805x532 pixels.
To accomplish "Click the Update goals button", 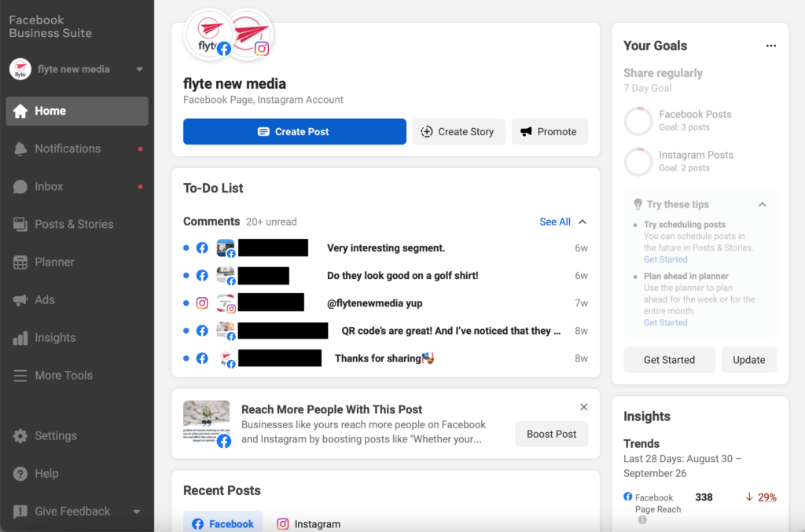I will (x=748, y=360).
